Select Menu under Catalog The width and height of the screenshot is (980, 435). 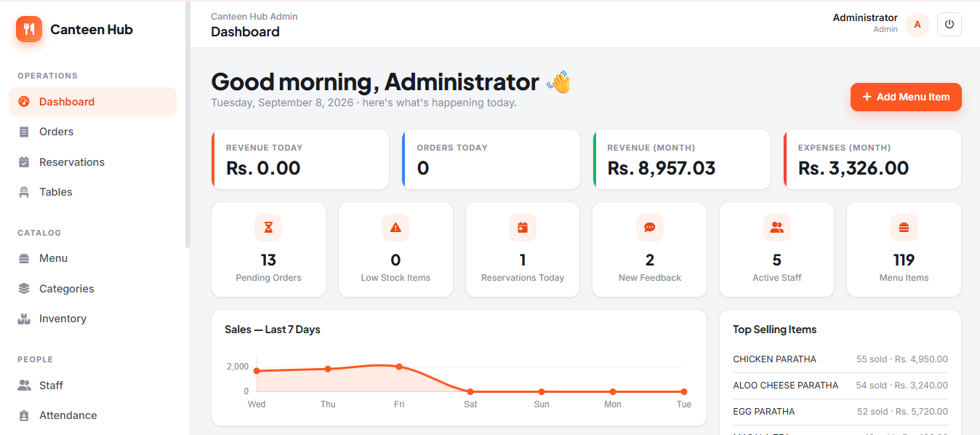[92, 258]
